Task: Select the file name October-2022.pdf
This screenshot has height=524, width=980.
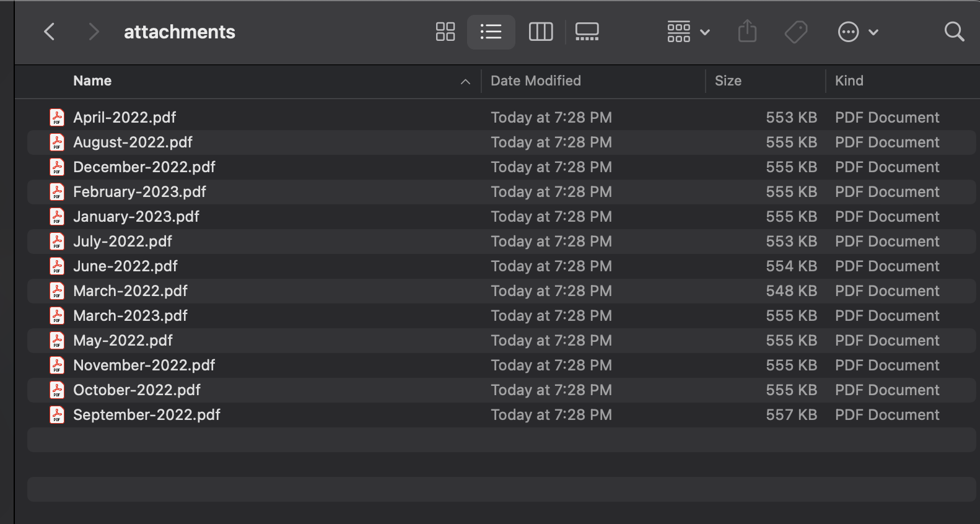Action: 137,390
